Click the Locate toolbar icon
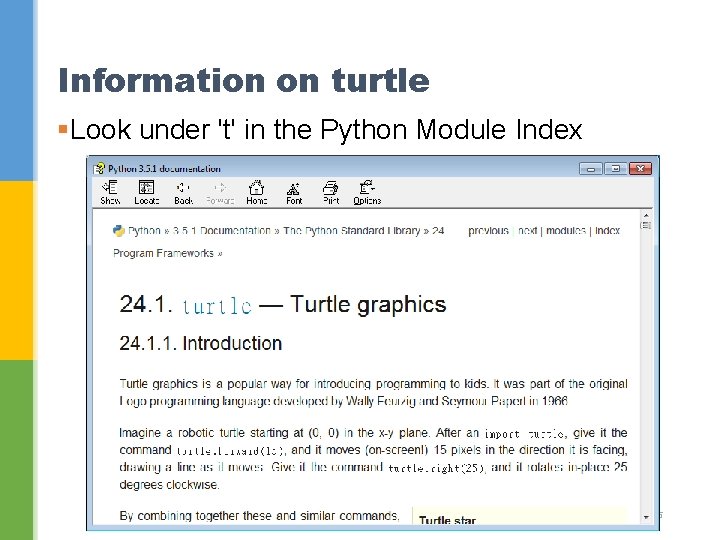This screenshot has width=720, height=540. (x=146, y=192)
